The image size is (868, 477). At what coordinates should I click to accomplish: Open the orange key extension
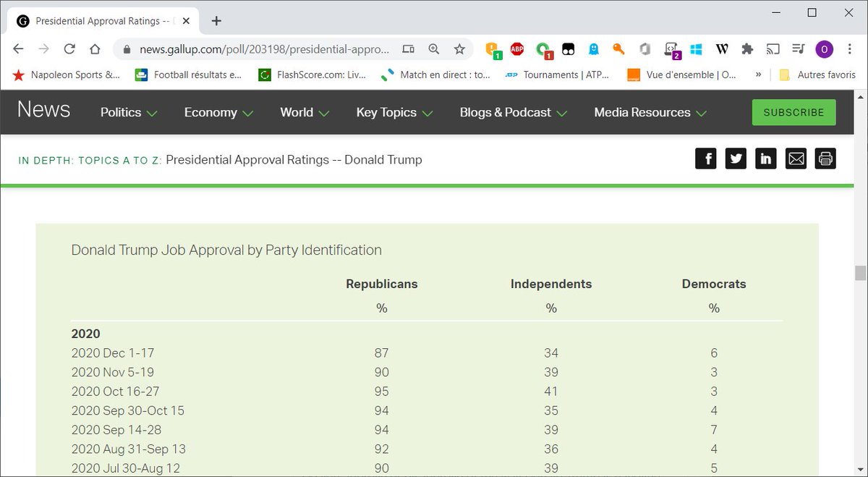pyautogui.click(x=618, y=49)
